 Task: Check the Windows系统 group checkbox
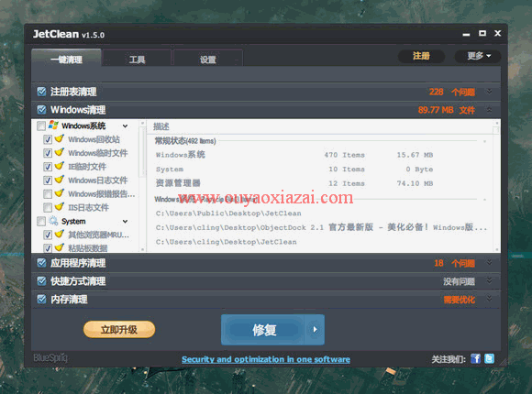41,126
